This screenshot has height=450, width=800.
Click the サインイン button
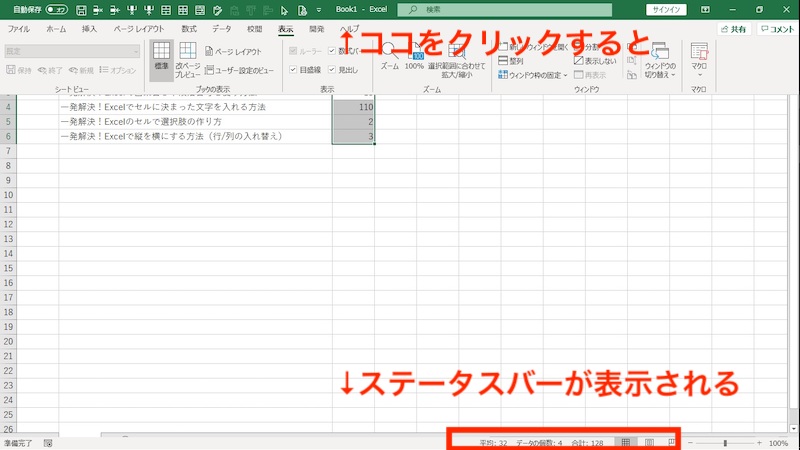click(x=666, y=9)
